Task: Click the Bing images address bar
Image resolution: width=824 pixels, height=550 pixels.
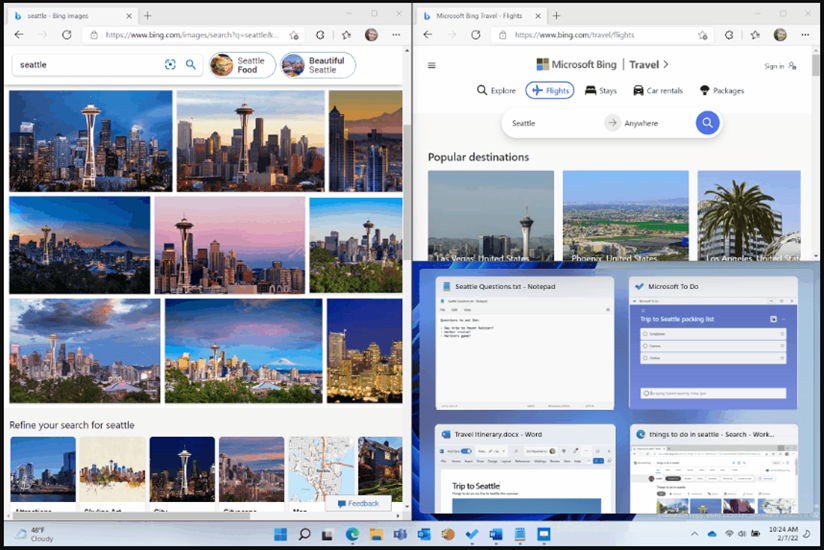Action: click(x=192, y=35)
